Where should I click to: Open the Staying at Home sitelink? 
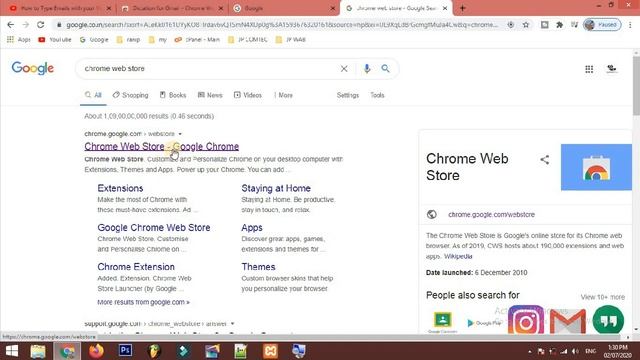[x=276, y=188]
